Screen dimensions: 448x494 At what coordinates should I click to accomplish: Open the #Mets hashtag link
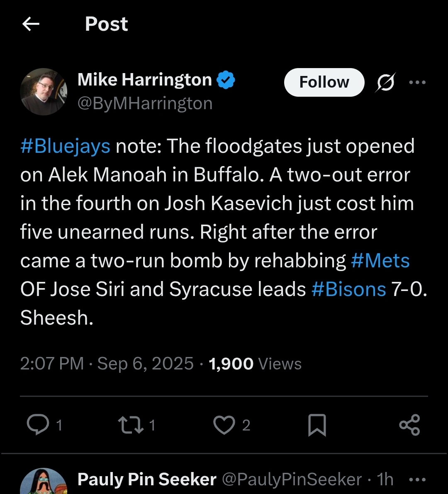[380, 261]
